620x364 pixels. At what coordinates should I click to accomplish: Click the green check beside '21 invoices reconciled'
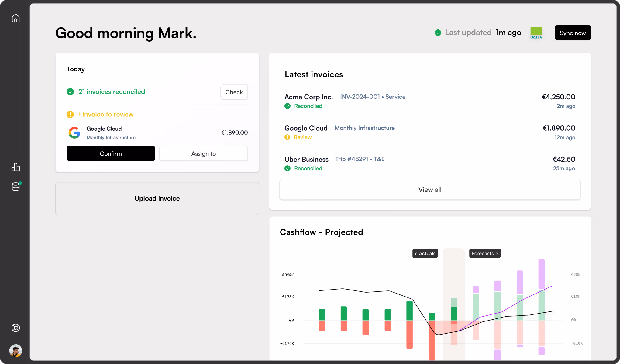click(x=70, y=91)
